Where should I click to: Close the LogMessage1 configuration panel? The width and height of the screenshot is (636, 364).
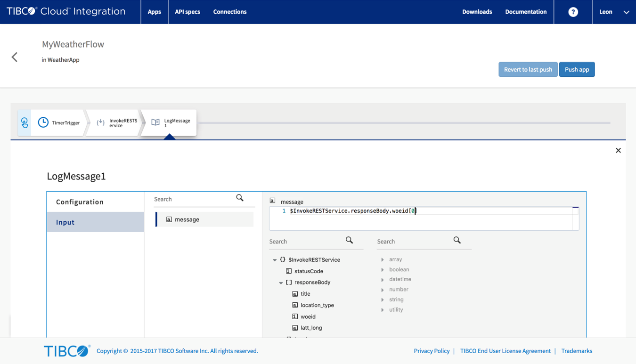click(x=618, y=150)
